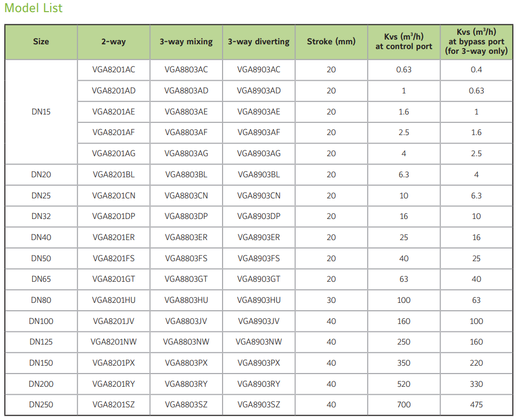Select the DN20 size cell

[41, 175]
